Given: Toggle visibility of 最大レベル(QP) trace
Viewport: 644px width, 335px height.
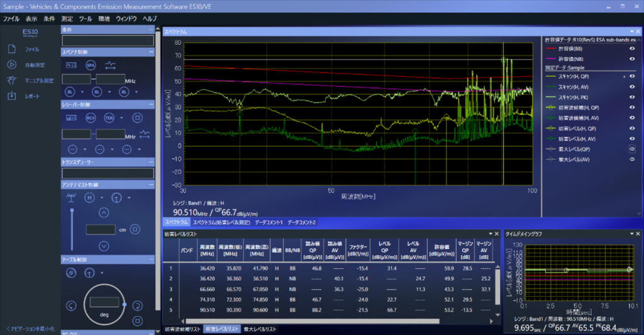Looking at the screenshot, I should click(x=631, y=149).
